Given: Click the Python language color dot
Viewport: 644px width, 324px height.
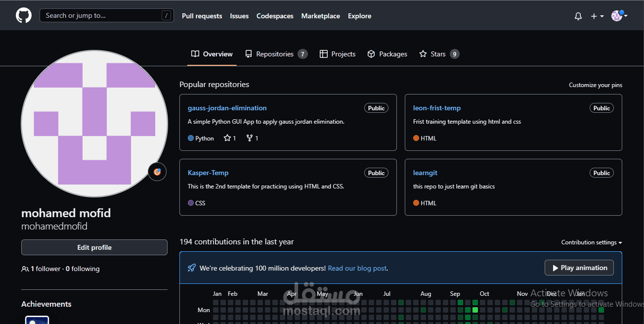Looking at the screenshot, I should coord(191,138).
